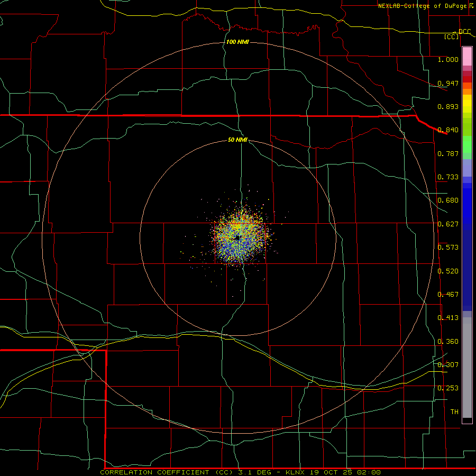The height and width of the screenshot is (476, 476).
Task: Click the "3.1 DEG" elevation angle in the caption
Action: (255, 472)
